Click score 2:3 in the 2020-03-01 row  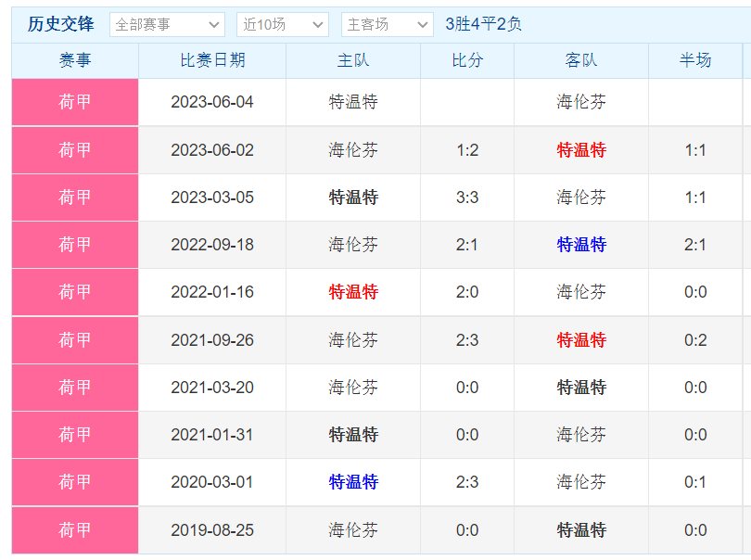(x=467, y=482)
